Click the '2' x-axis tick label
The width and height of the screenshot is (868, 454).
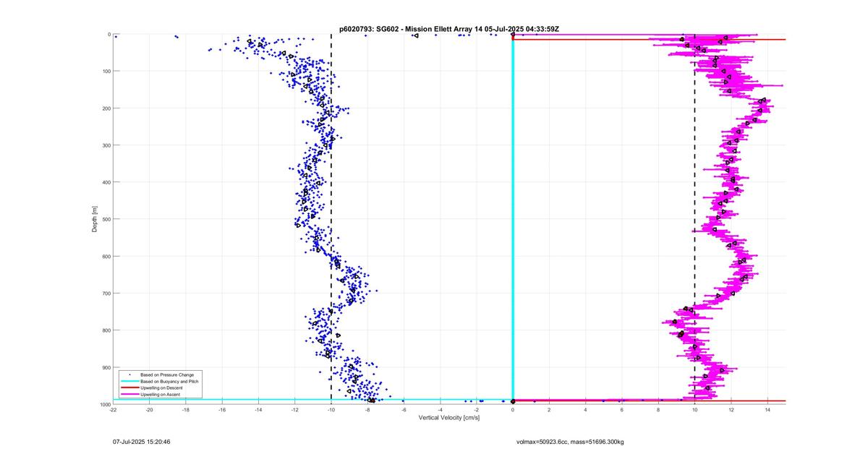point(549,410)
